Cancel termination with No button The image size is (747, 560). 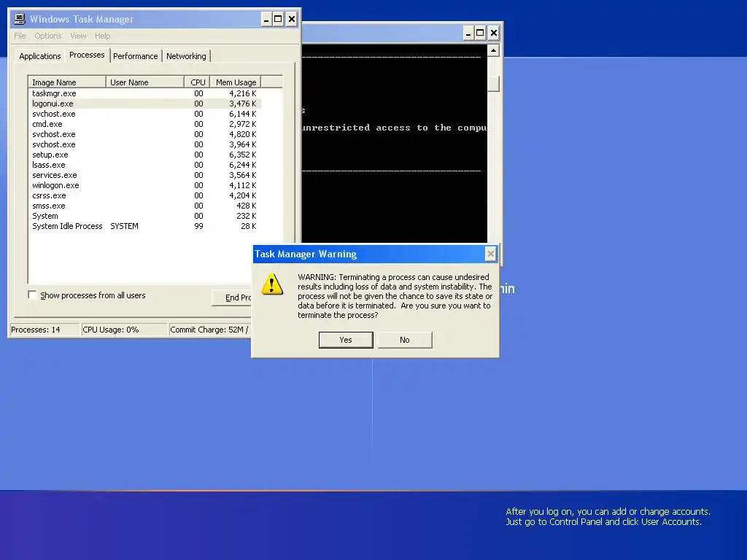pos(405,340)
